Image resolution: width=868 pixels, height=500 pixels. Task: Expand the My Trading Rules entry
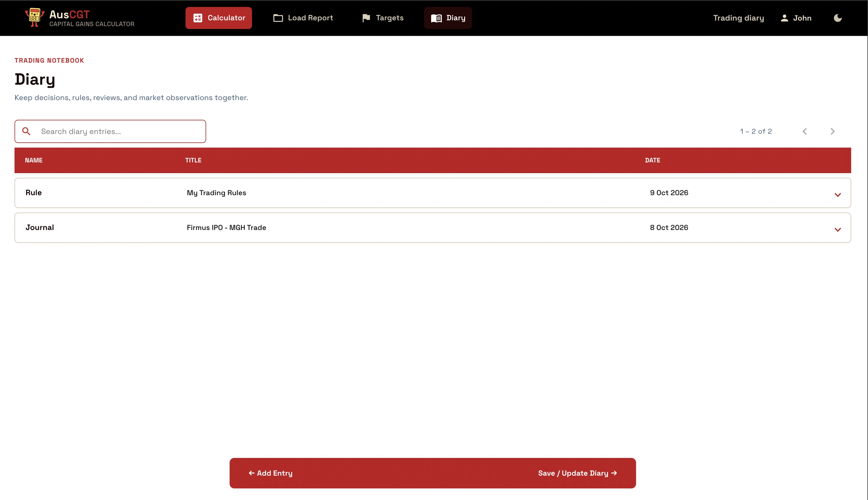(x=838, y=195)
